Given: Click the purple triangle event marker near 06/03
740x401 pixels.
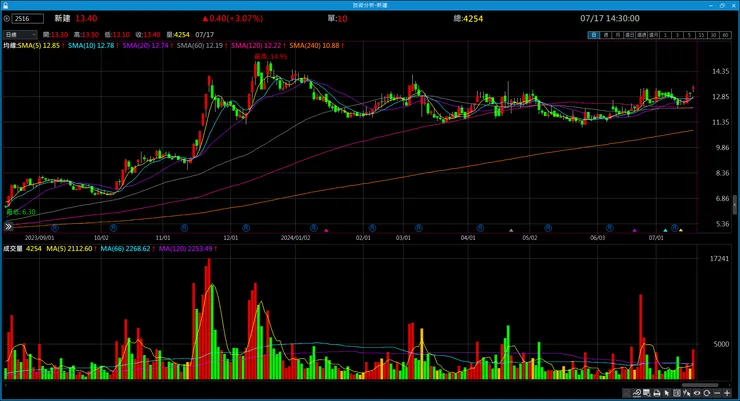Looking at the screenshot, I should [x=634, y=230].
